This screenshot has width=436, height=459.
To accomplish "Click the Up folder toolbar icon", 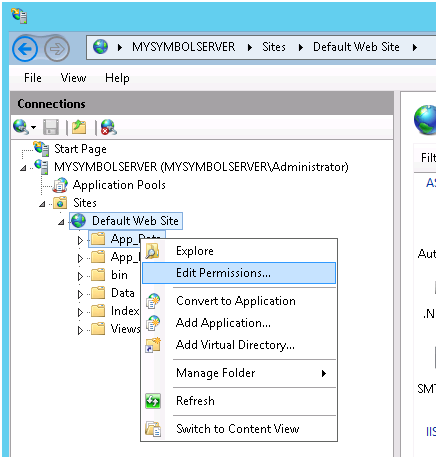I will 79,127.
